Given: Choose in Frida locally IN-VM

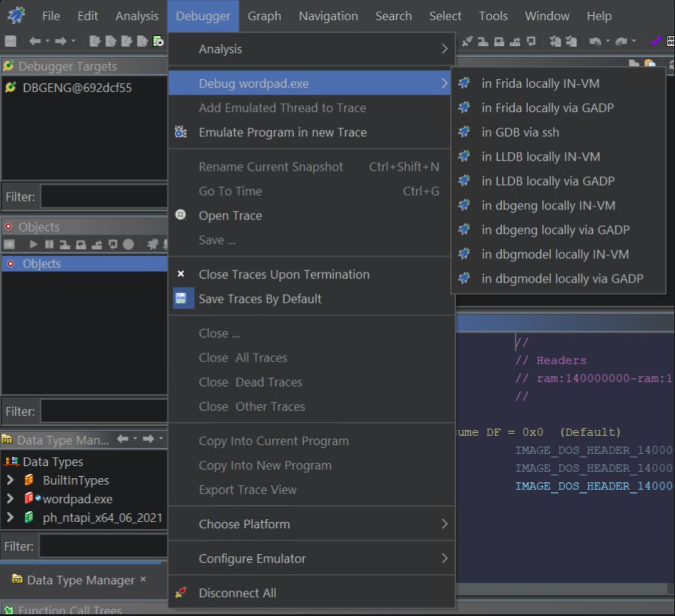Looking at the screenshot, I should pos(558,83).
